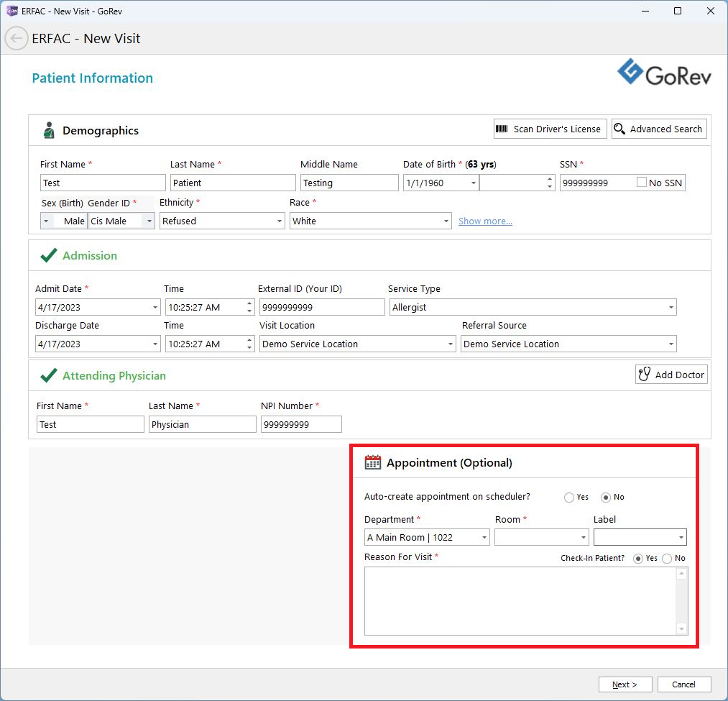The height and width of the screenshot is (701, 728).
Task: Select No for auto-create appointment
Action: point(605,498)
